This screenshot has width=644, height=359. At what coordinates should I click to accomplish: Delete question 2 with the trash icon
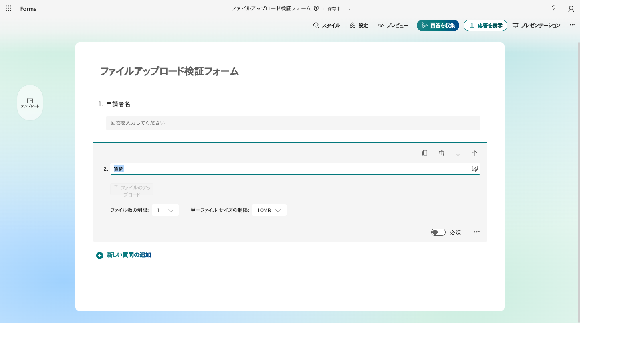pos(442,153)
